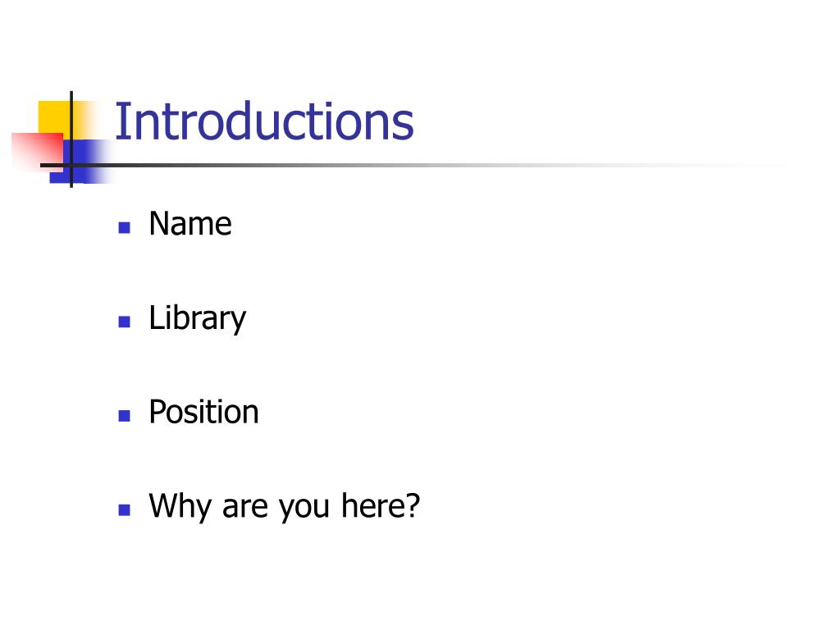Click the word you in the last bullet
Viewport: 840px width, 630px height.
pos(304,508)
